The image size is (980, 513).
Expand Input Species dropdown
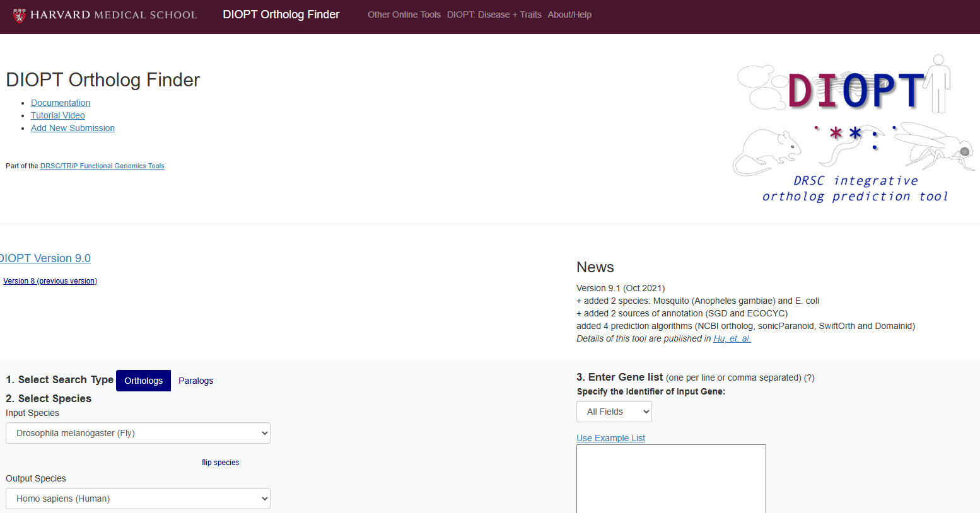pyautogui.click(x=138, y=433)
